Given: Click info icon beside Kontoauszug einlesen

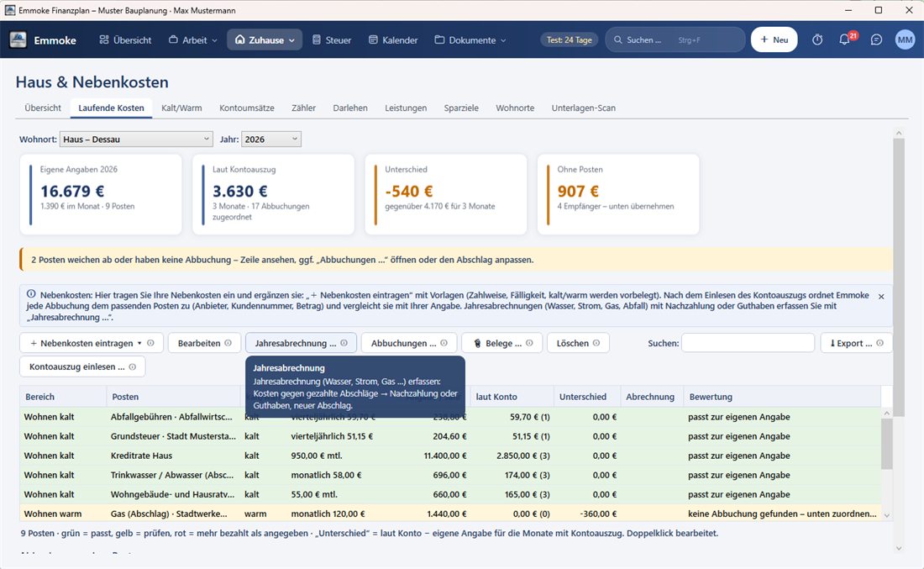Looking at the screenshot, I should 133,366.
